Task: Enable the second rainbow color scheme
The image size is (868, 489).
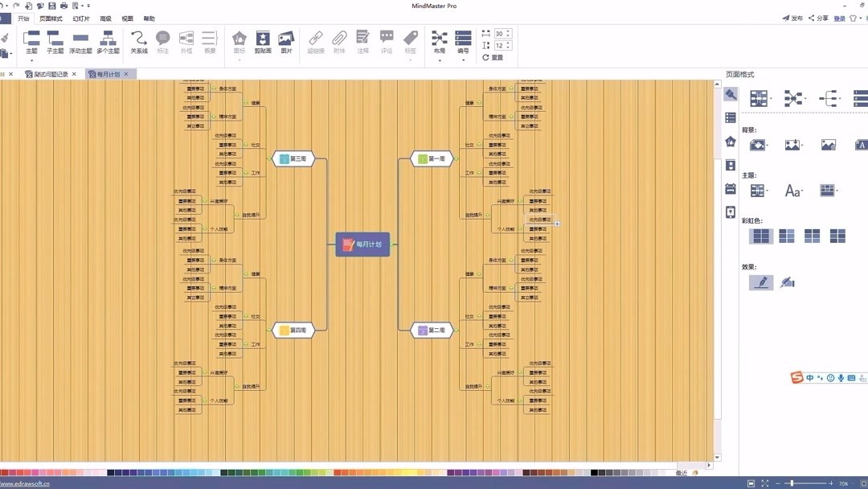Action: (x=785, y=235)
